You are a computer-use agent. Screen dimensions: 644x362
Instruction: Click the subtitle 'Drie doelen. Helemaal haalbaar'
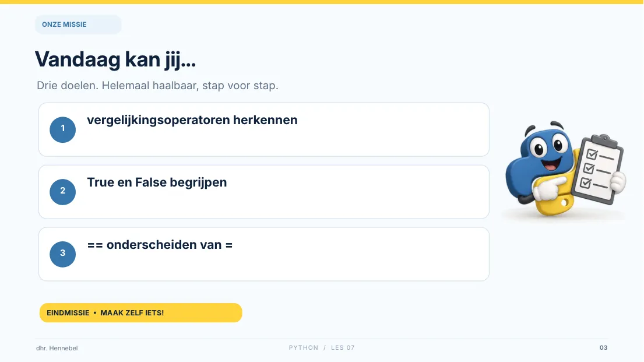point(158,86)
